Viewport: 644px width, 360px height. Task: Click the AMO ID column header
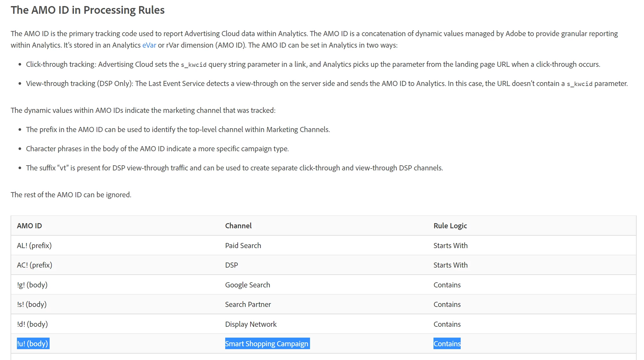coord(29,226)
